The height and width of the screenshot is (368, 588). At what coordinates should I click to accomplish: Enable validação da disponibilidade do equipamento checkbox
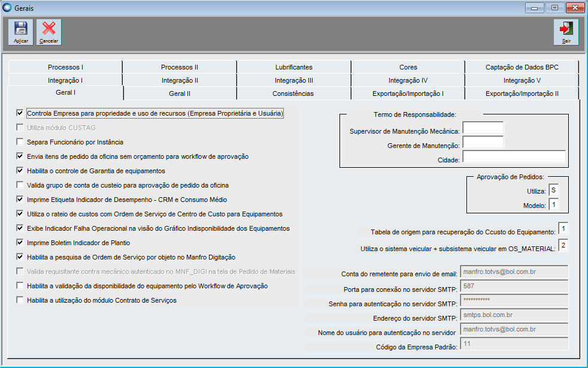[20, 285]
